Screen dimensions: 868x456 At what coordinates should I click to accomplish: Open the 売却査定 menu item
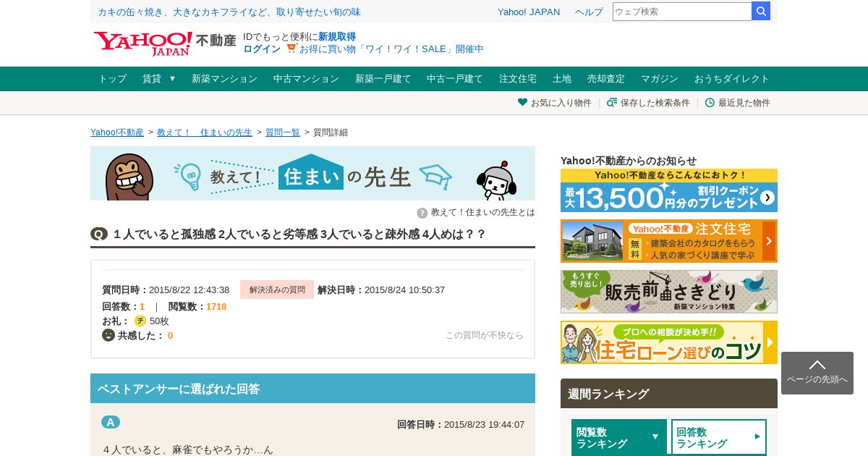[x=605, y=79]
